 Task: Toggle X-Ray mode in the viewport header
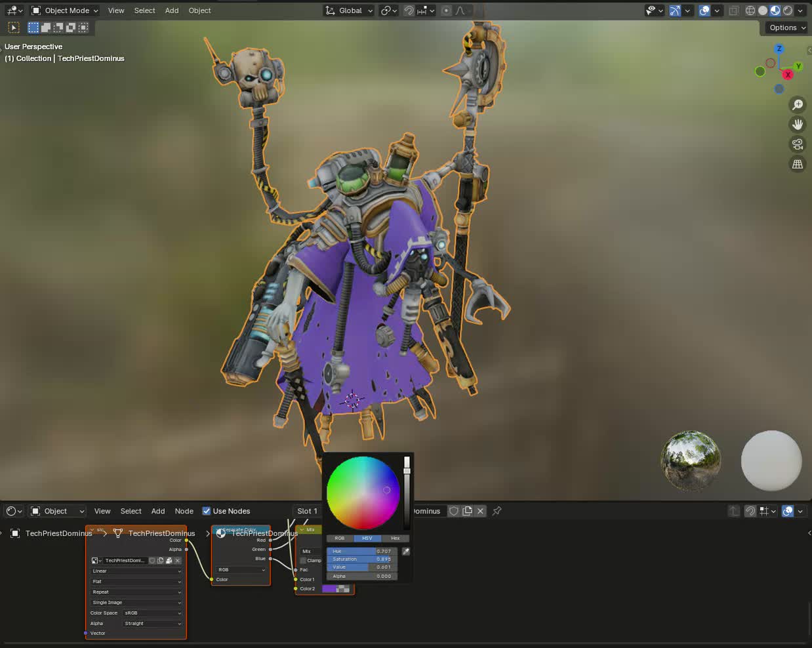pos(734,10)
